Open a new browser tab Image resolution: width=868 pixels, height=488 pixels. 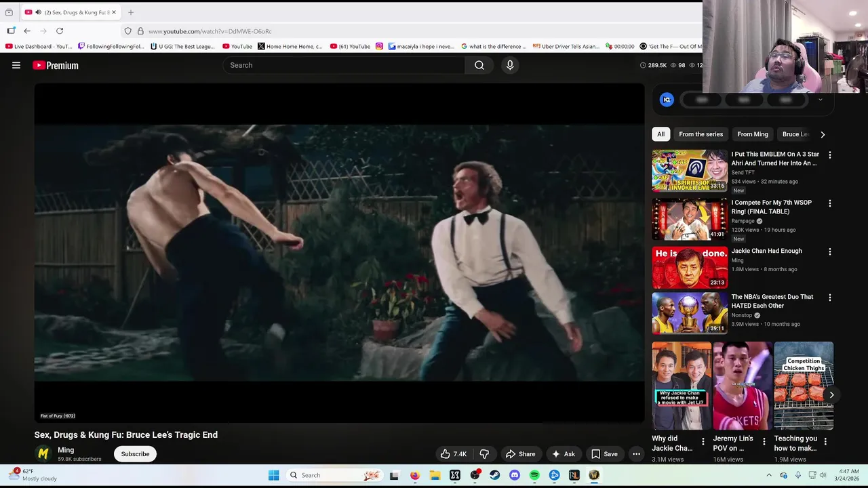(131, 12)
